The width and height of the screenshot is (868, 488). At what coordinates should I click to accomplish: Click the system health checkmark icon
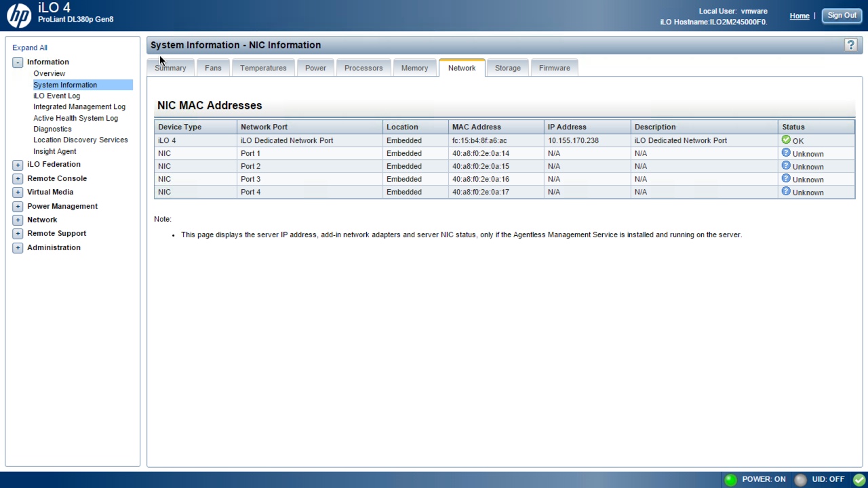[x=859, y=480]
